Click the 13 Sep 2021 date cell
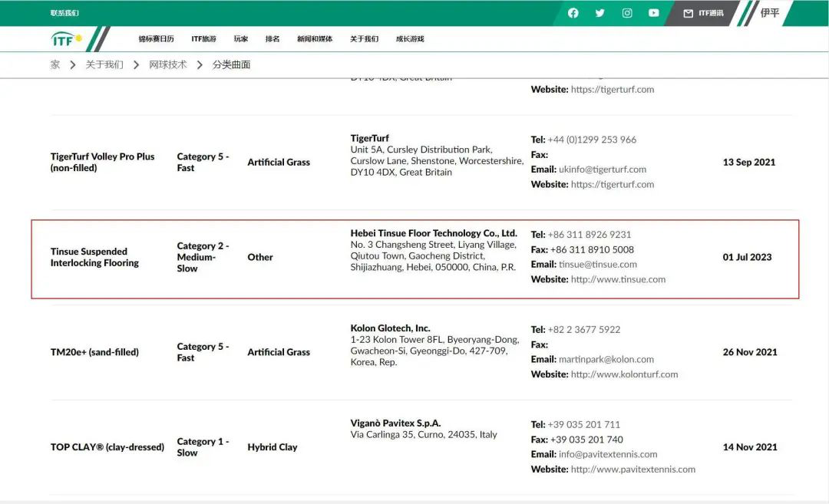 (749, 162)
